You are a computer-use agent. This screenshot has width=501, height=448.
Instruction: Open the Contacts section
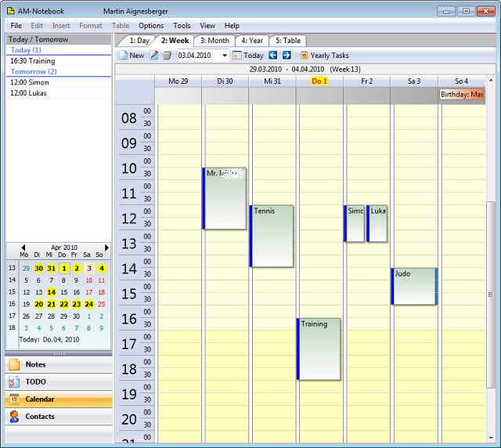click(59, 417)
